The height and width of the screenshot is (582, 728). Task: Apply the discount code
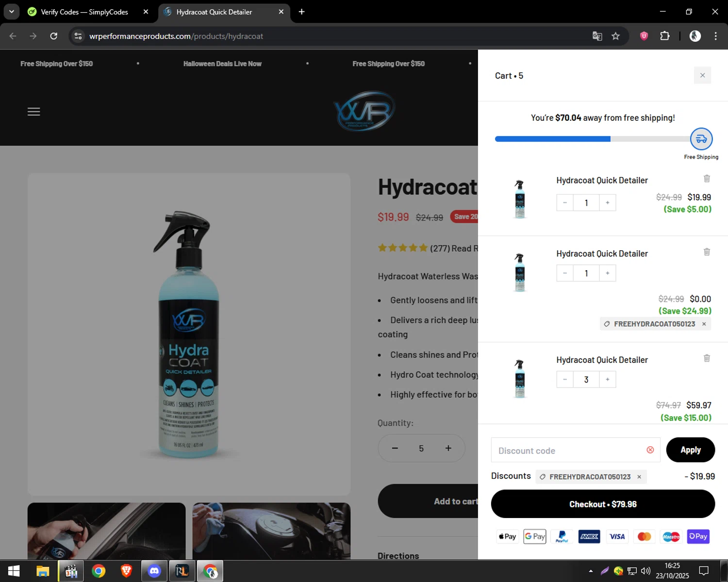pyautogui.click(x=690, y=450)
